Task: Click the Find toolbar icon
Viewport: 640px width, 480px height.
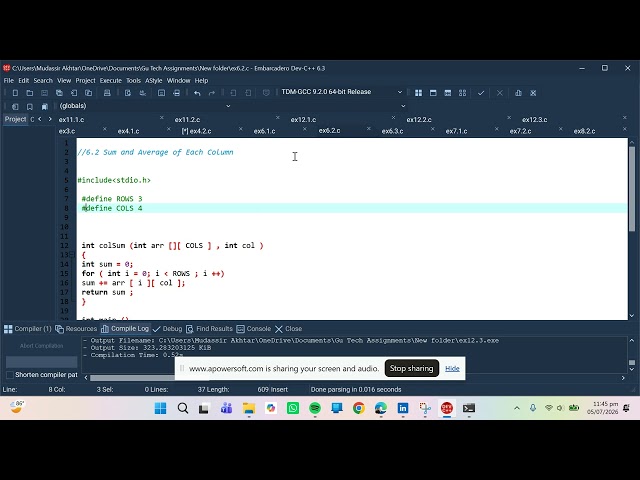Action: (x=128, y=93)
